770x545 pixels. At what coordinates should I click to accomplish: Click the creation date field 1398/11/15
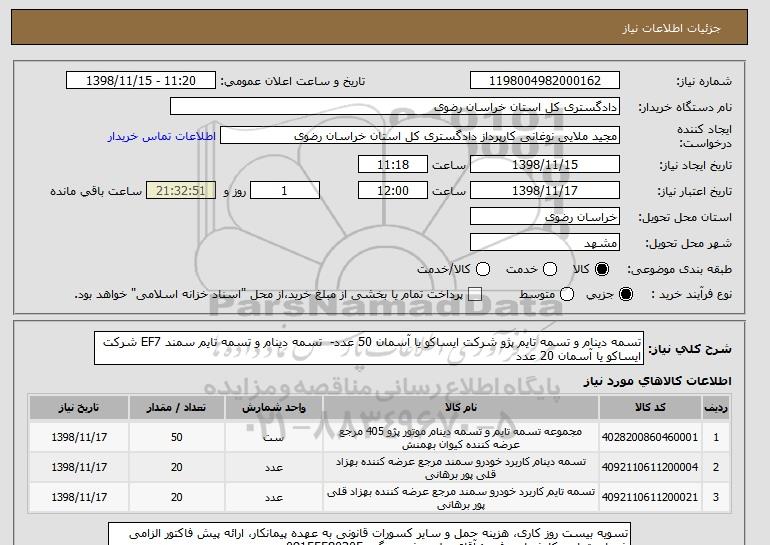[x=545, y=164]
